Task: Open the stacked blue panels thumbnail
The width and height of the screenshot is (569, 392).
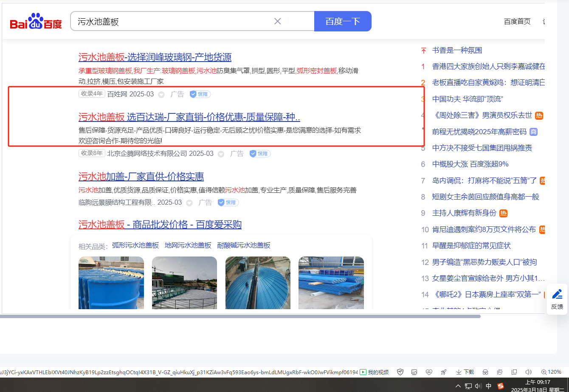Action: click(x=331, y=283)
